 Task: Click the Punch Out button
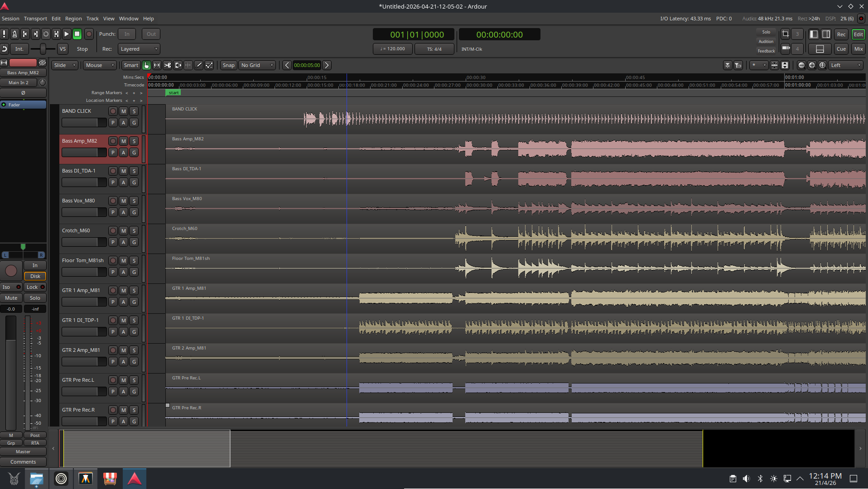[x=151, y=34]
